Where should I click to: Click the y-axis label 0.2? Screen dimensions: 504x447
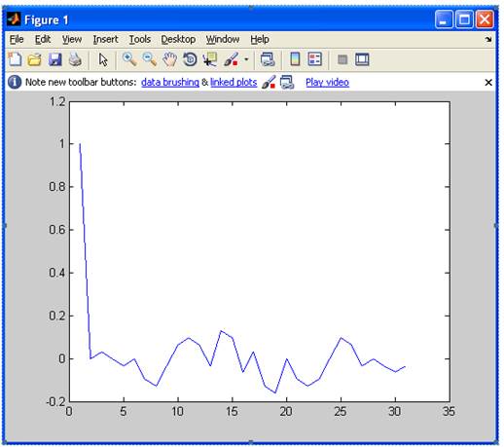point(56,316)
